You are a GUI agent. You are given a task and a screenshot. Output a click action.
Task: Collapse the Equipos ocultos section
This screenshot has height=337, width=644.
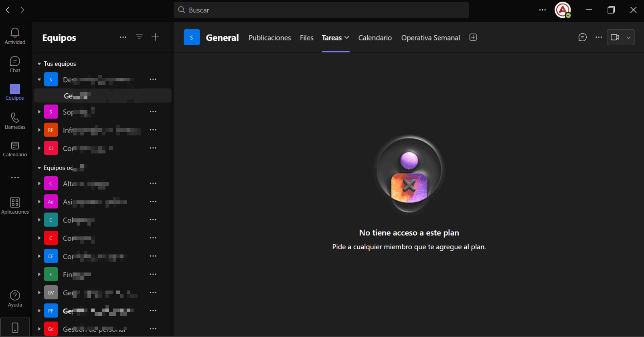point(39,168)
